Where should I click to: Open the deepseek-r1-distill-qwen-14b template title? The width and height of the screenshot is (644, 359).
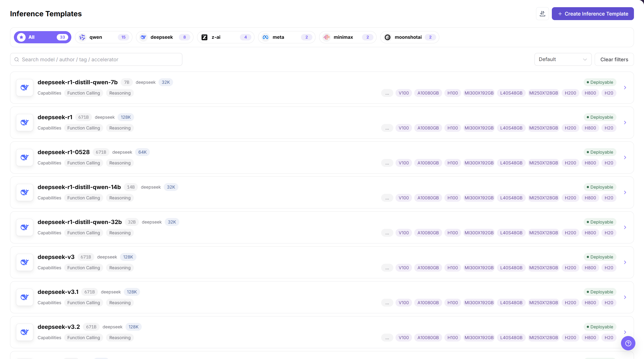coord(79,187)
